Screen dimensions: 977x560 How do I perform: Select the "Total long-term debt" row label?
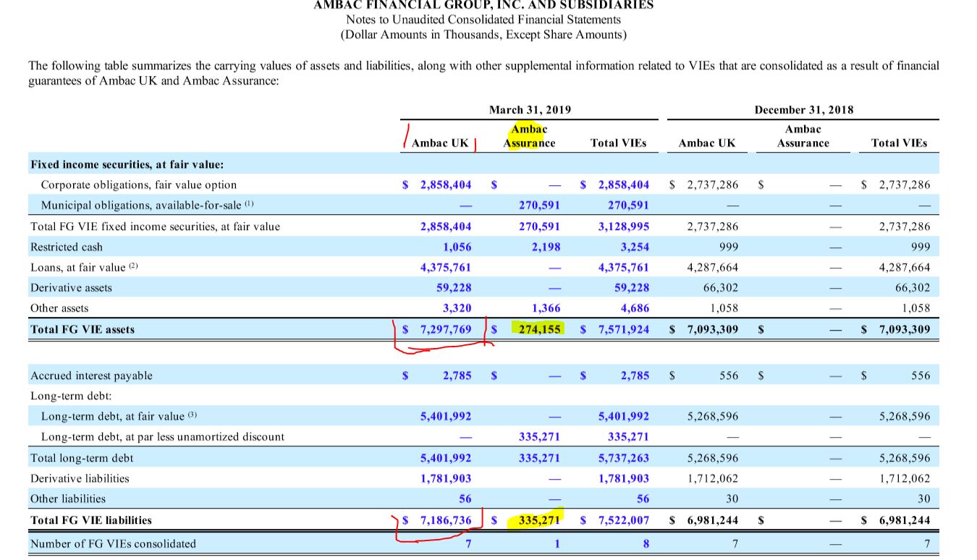[82, 458]
